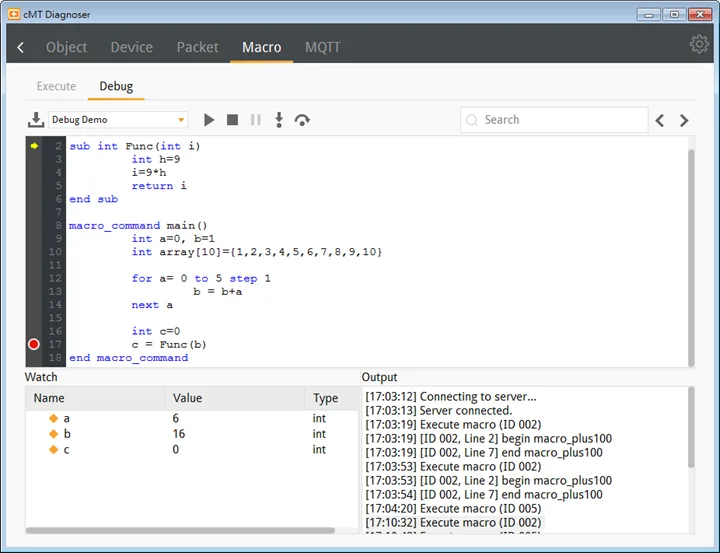Click the back arrow in navigation bar

point(21,47)
